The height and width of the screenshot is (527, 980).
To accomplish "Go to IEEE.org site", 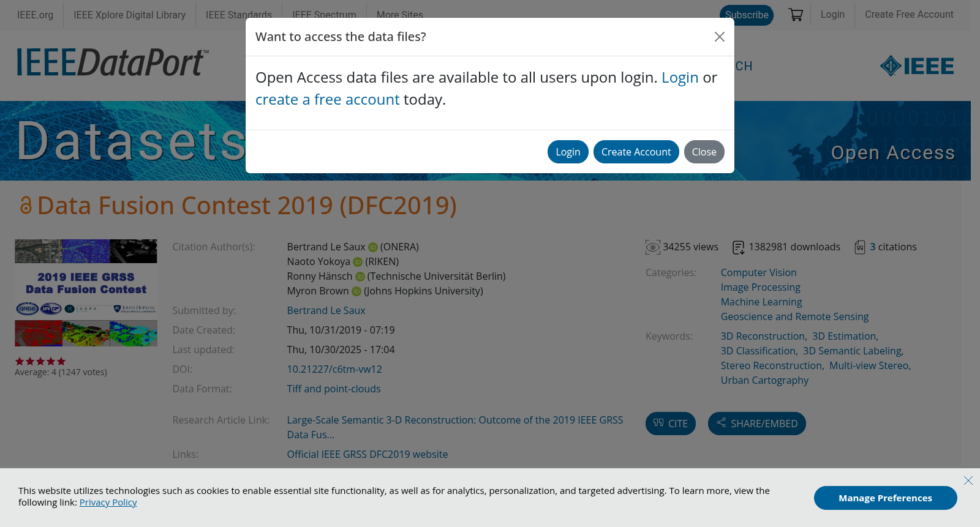I will click(x=35, y=15).
